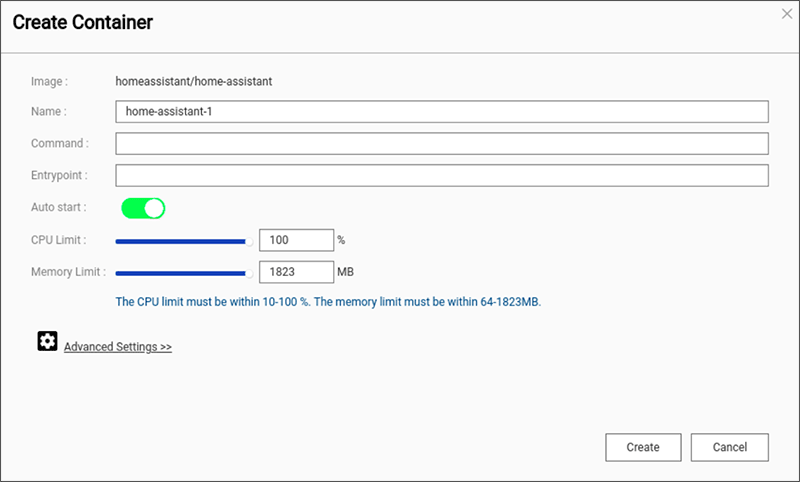
Task: Click the Entrypoint label
Action: 59,175
